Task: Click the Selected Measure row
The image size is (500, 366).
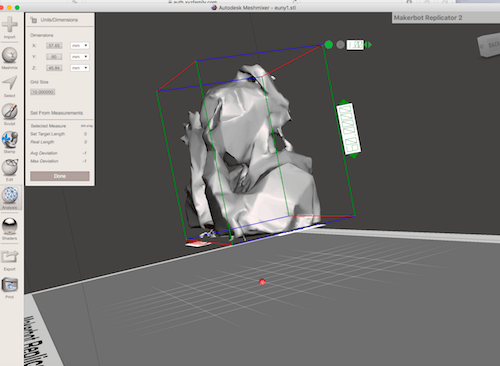Action: click(x=61, y=126)
